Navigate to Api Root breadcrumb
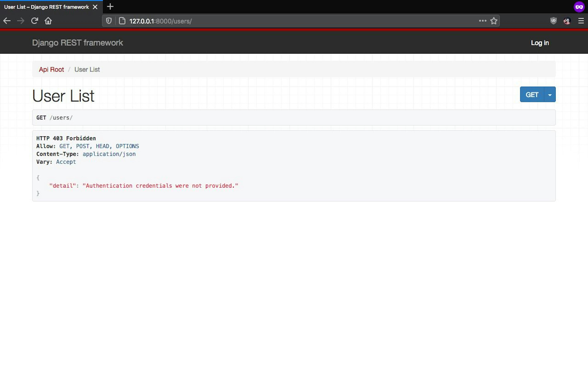This screenshot has height=368, width=588. tap(51, 69)
